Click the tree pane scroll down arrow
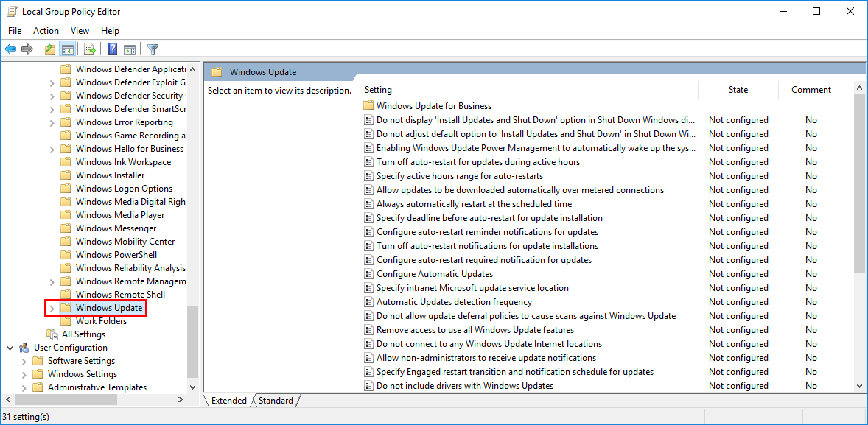868x425 pixels. (192, 387)
